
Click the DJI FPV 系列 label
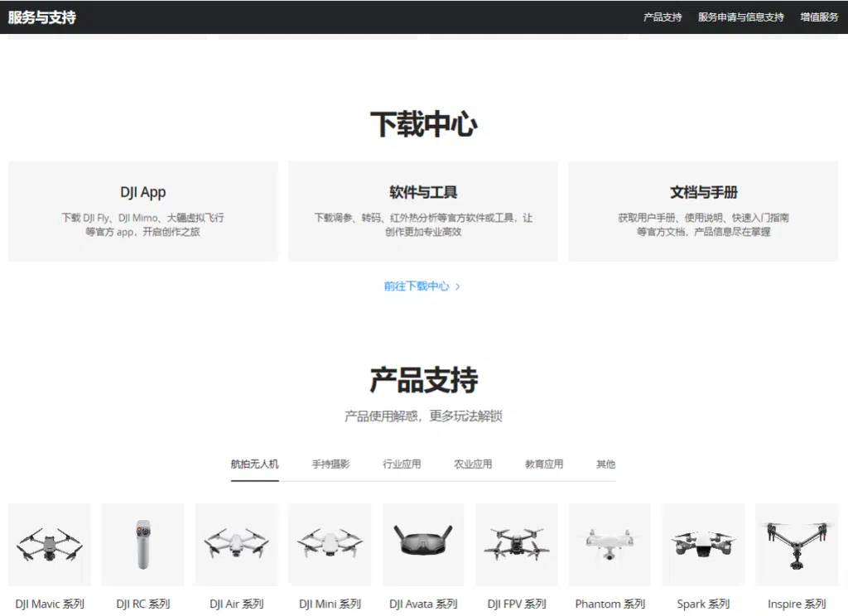coord(517,604)
